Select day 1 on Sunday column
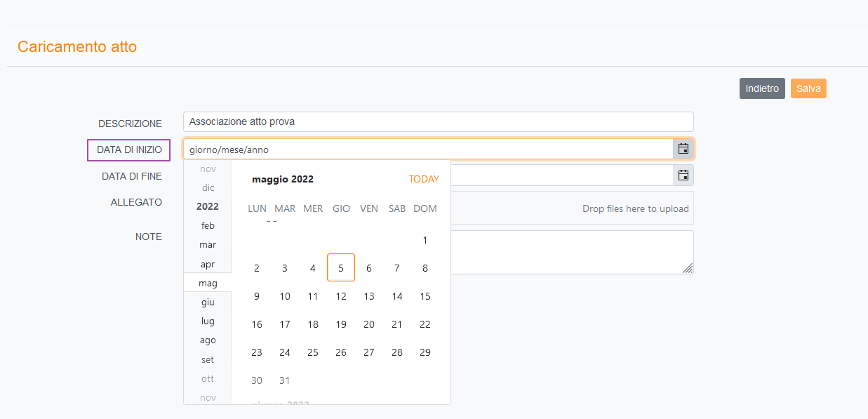This screenshot has width=868, height=419. pyautogui.click(x=425, y=240)
